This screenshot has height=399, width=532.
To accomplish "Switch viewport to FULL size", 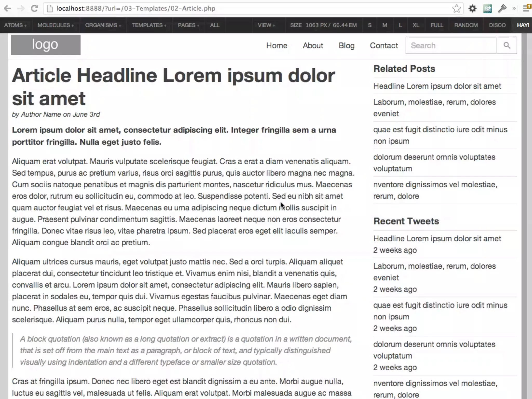I will pyautogui.click(x=437, y=25).
